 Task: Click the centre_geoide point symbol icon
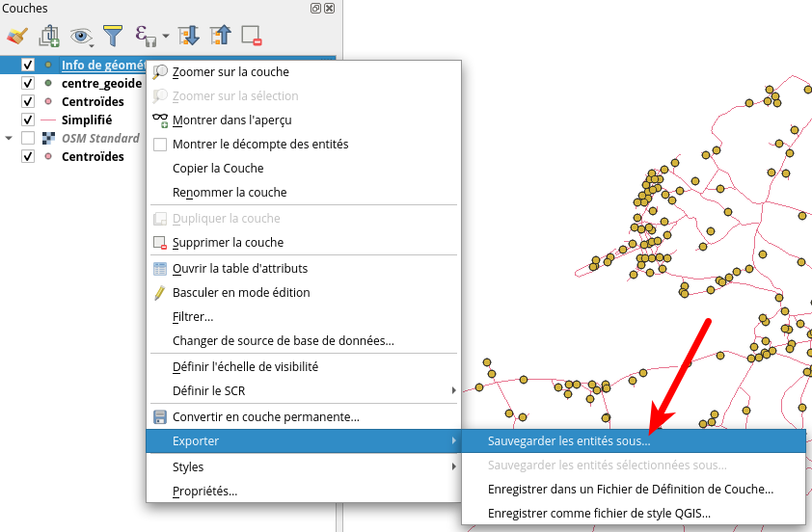pos(48,83)
